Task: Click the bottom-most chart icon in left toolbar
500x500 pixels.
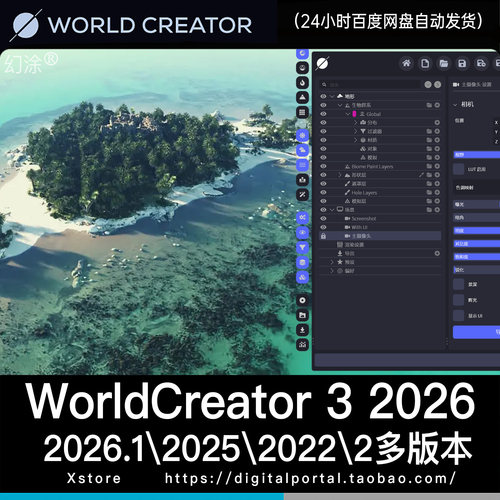Action: click(302, 345)
